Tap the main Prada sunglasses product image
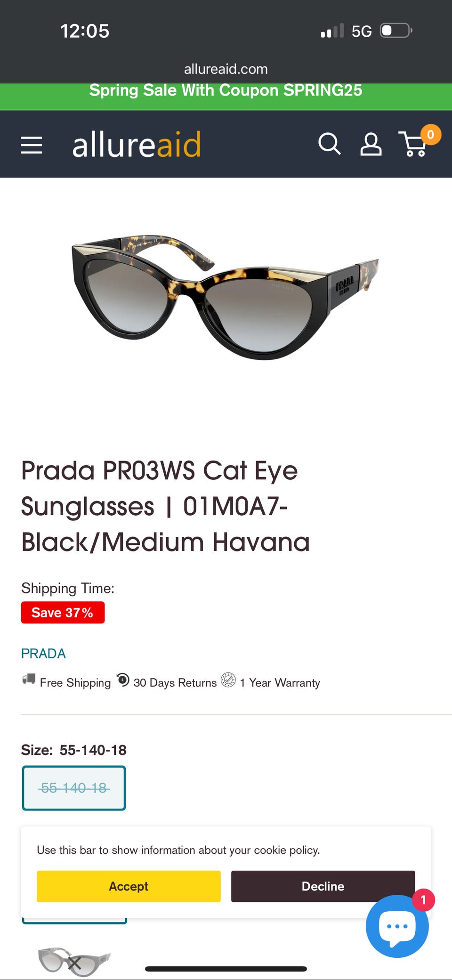The image size is (452, 980). tap(225, 297)
